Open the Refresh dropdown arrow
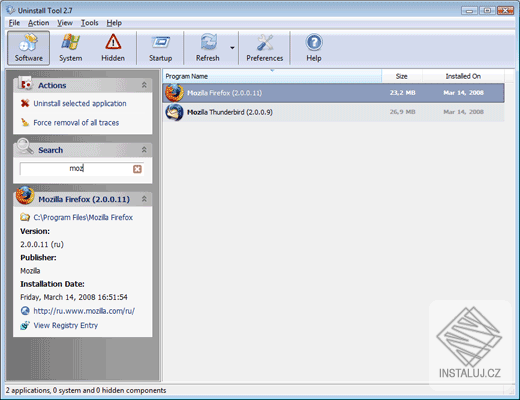The image size is (520, 400). click(x=232, y=48)
